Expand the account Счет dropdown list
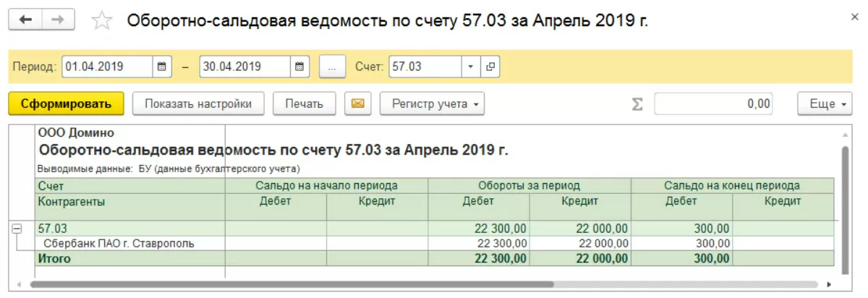The image size is (868, 298). [x=471, y=67]
